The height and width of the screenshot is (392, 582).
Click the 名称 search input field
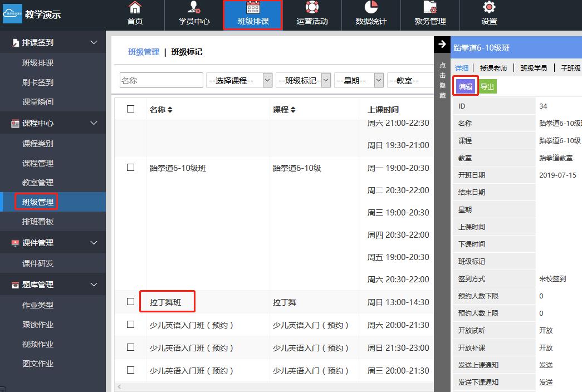tap(162, 81)
